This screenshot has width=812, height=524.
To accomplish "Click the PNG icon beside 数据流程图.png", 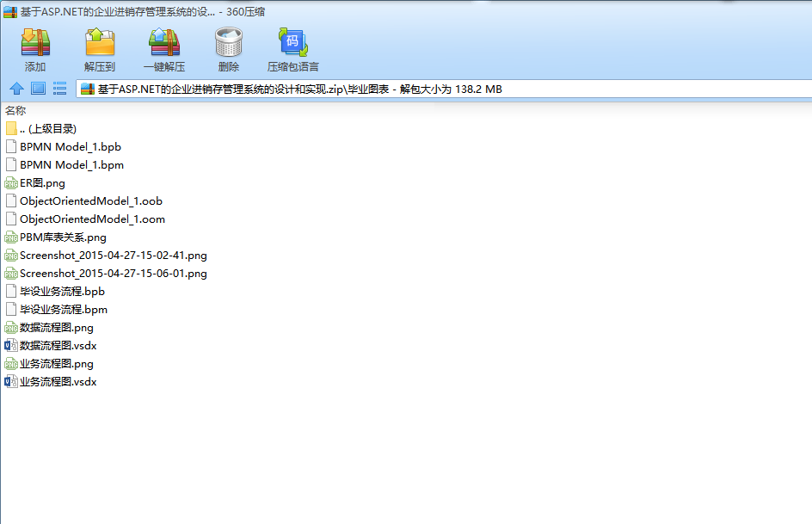I will (x=11, y=328).
